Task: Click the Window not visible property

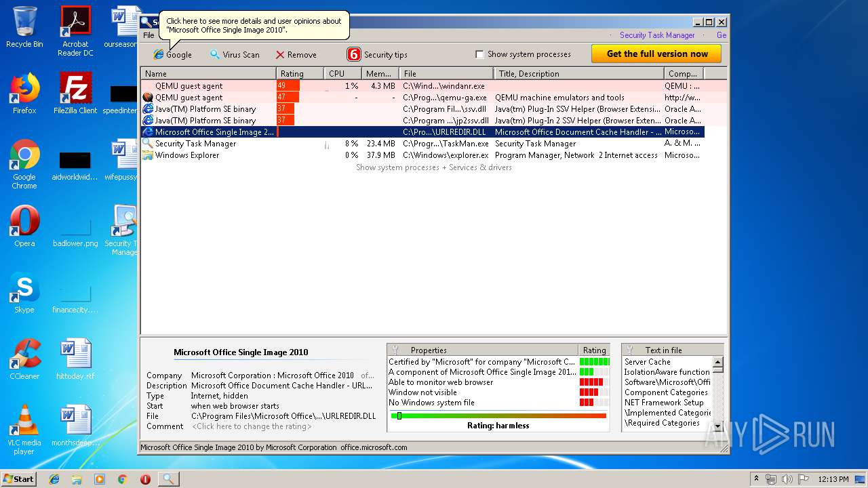Action: [x=422, y=392]
